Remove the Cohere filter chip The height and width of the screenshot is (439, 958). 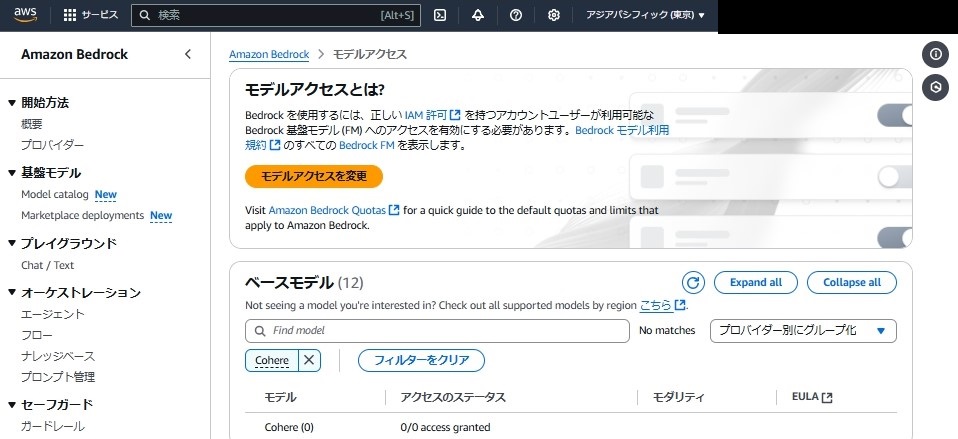[x=309, y=360]
